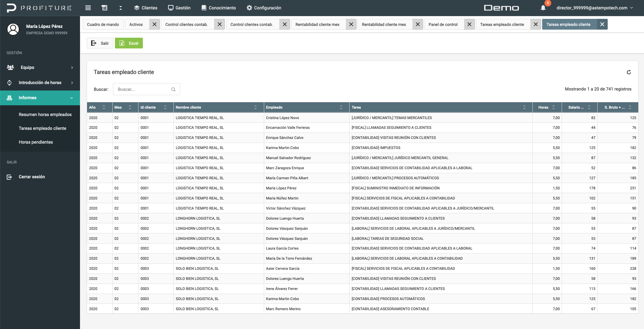Screen dimensions: 644x329
Task: Close the Activos tab
Action: (x=154, y=24)
